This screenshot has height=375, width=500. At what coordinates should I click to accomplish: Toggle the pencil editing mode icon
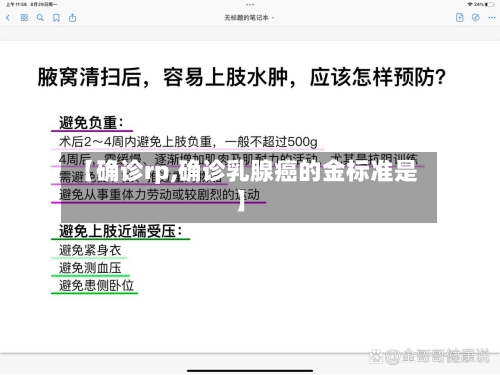tap(476, 18)
